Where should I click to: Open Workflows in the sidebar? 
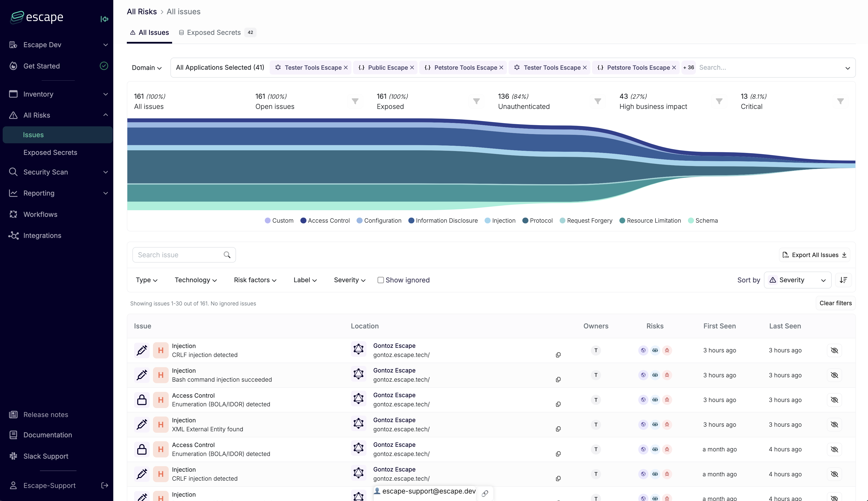pos(40,214)
